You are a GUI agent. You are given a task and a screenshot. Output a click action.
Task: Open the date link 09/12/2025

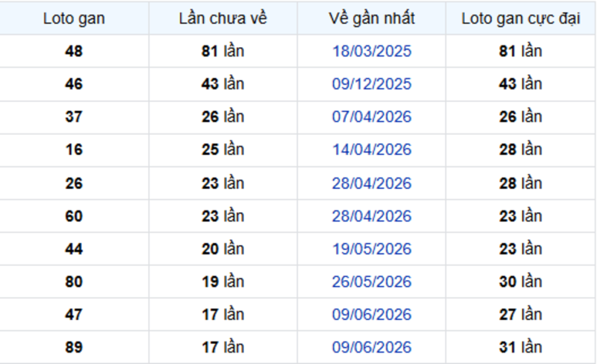coord(371,84)
